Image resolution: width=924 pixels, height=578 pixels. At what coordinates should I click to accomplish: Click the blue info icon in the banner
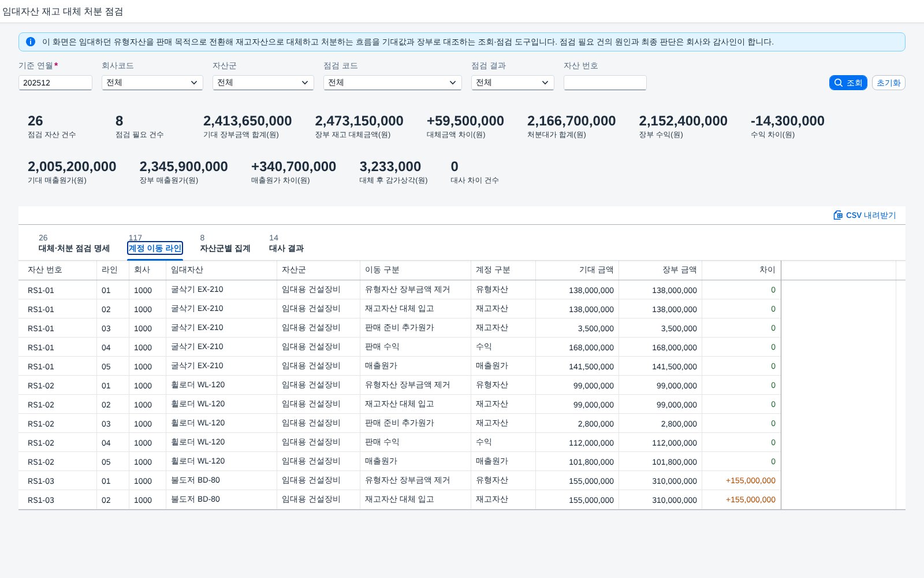31,42
